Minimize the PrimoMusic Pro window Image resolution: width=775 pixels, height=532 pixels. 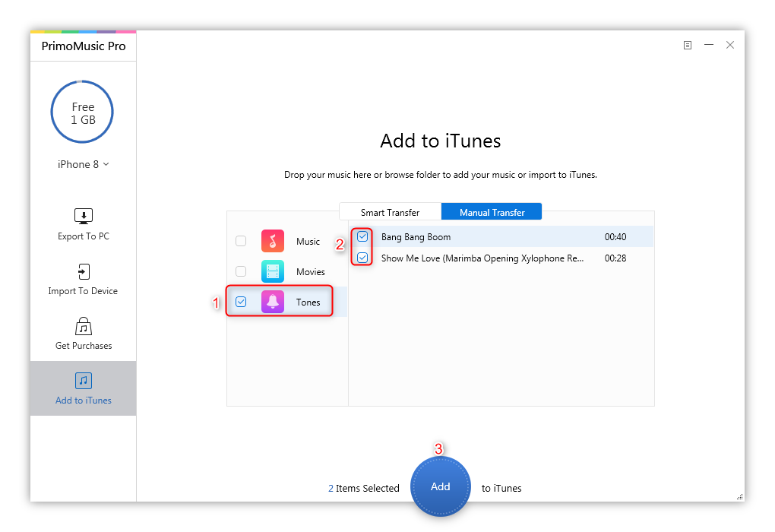[x=709, y=45]
